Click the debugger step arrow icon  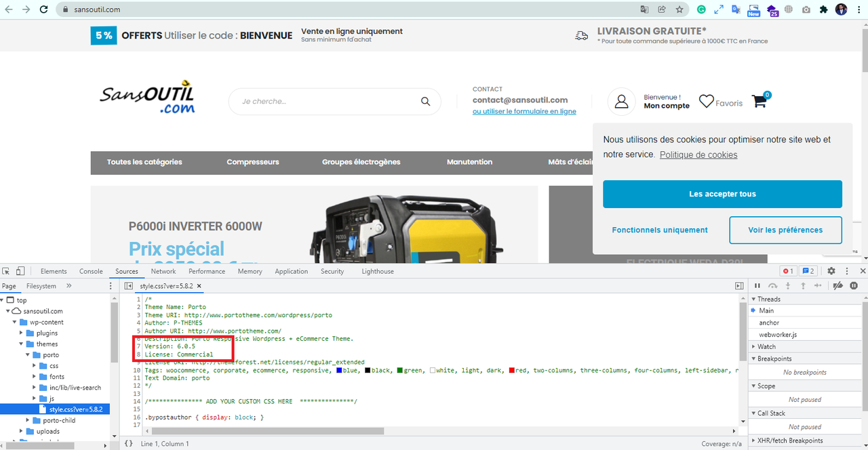(818, 286)
